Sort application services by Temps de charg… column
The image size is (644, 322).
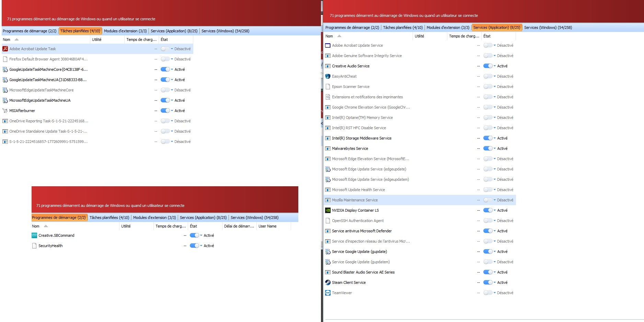[x=464, y=36]
